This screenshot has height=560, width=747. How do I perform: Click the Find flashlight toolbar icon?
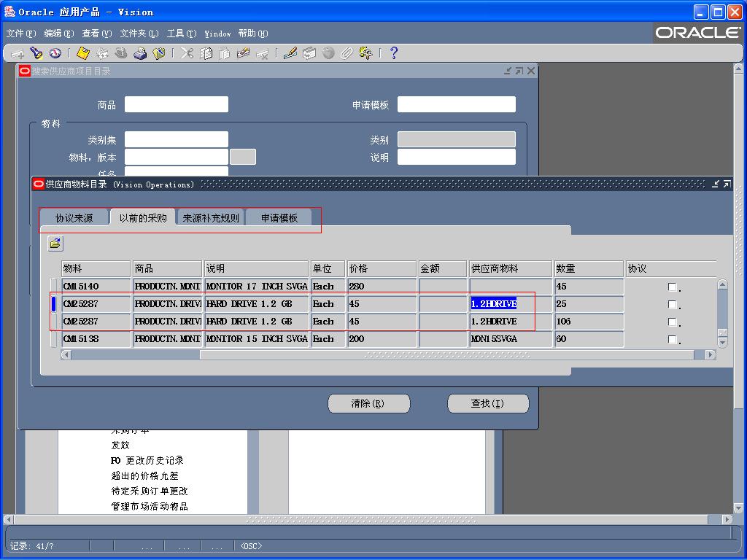point(36,53)
